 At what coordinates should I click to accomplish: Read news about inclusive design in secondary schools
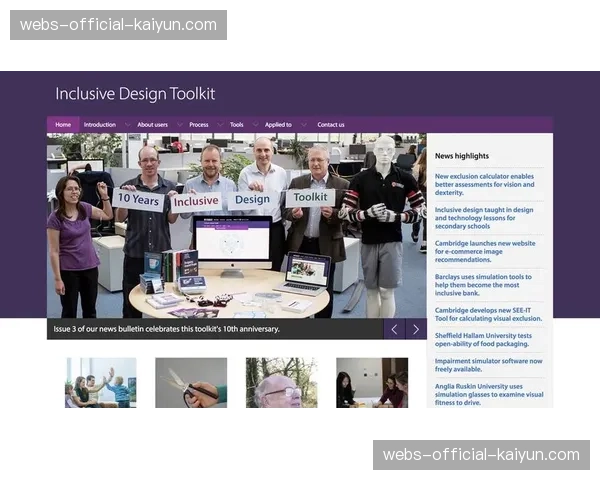click(x=484, y=218)
